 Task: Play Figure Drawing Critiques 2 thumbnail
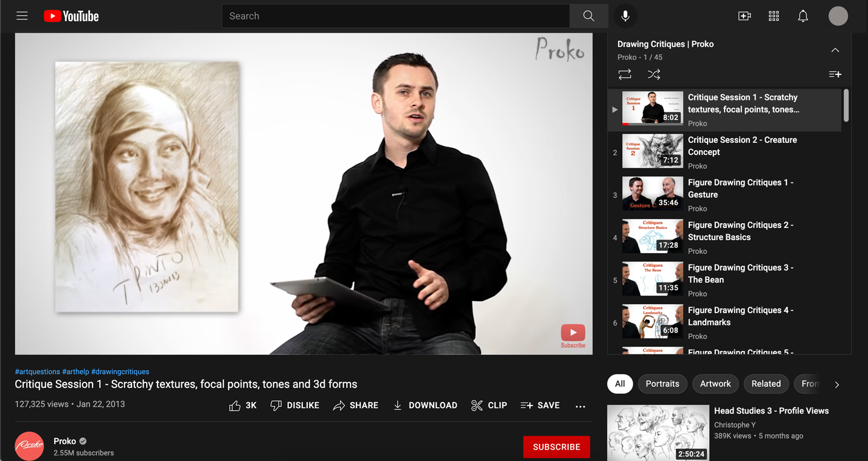653,236
